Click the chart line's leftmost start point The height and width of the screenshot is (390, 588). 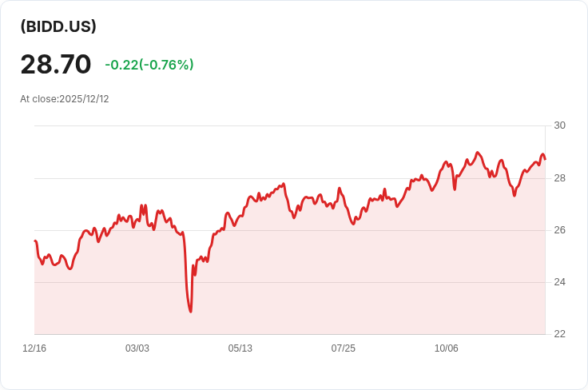35,241
